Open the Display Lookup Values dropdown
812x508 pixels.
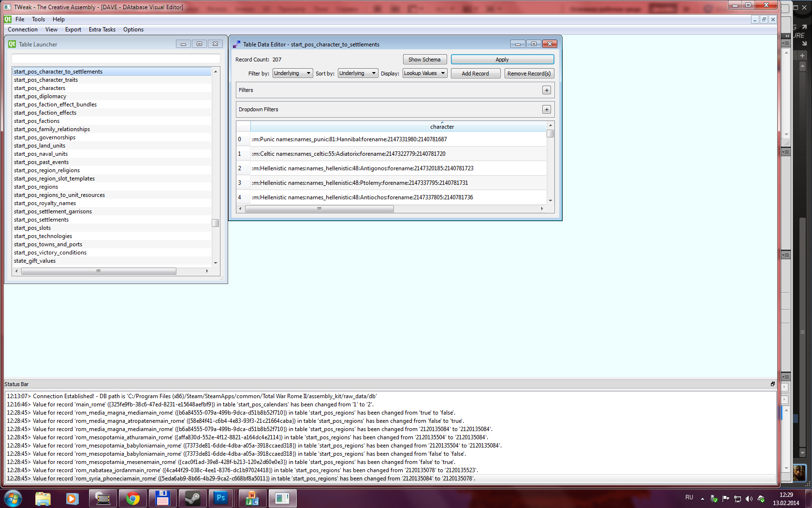tap(425, 74)
